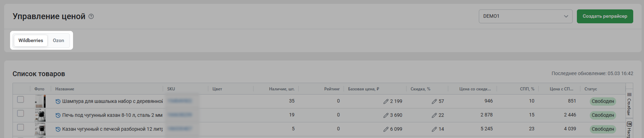Switch to the Ozon tab
Screen dimensions: 644x138
point(58,40)
